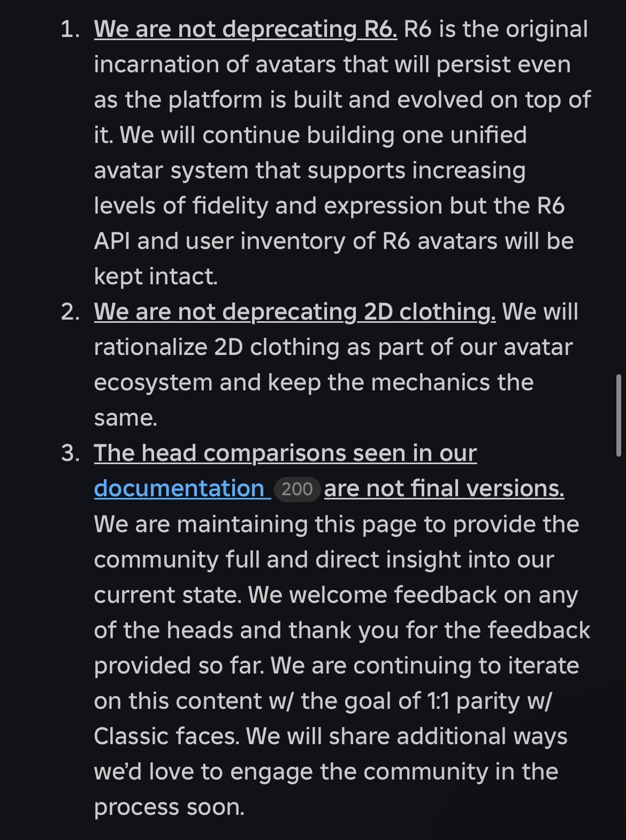Click the "We are not deprecating R6." heading
This screenshot has width=626, height=840.
(245, 29)
